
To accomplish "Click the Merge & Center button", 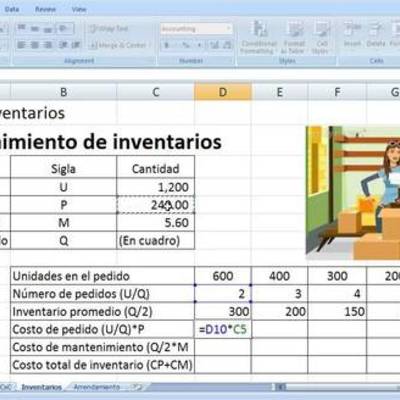I will (x=117, y=45).
